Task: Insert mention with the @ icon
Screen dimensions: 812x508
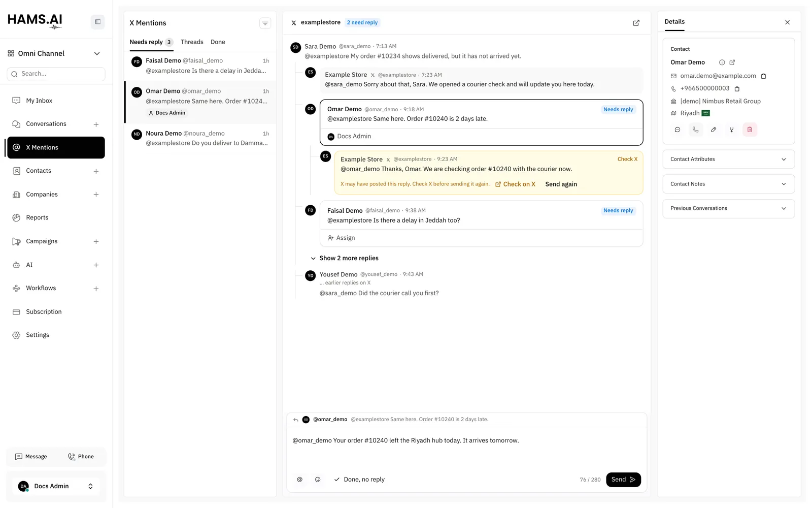Action: pyautogui.click(x=299, y=480)
